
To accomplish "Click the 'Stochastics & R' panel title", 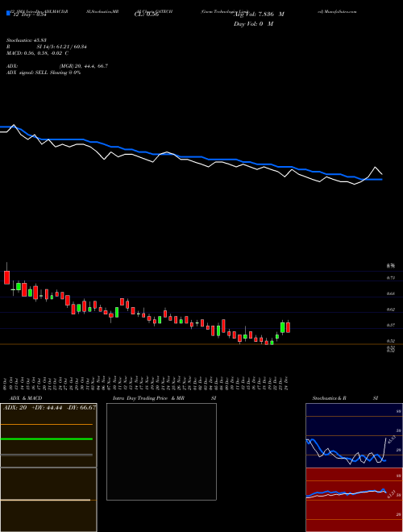I will click(x=330, y=398).
